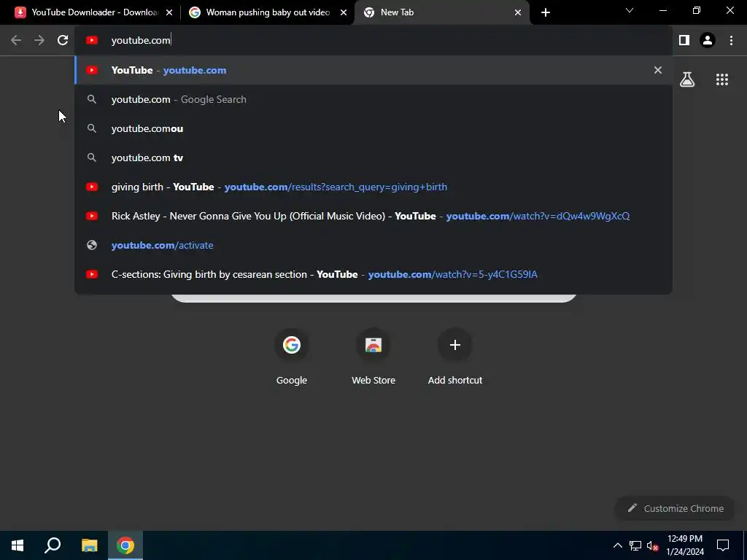Go back with the left arrow
747x560 pixels.
tap(16, 41)
